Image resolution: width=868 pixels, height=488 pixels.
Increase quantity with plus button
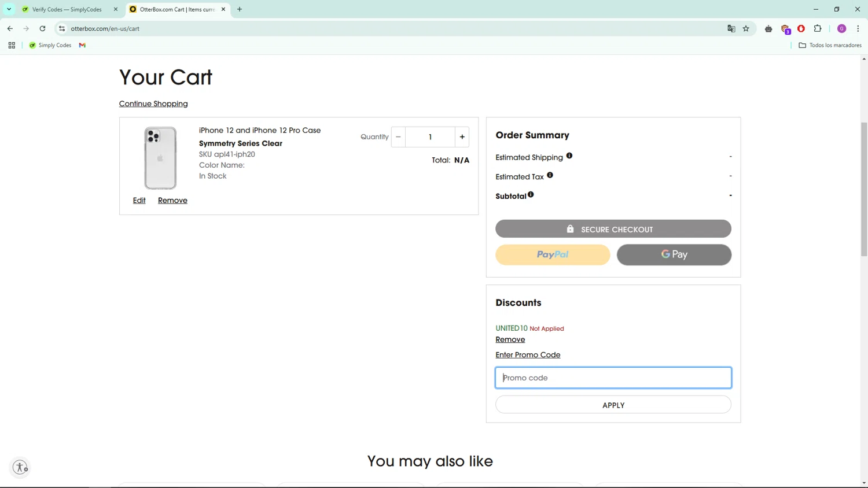[462, 137]
